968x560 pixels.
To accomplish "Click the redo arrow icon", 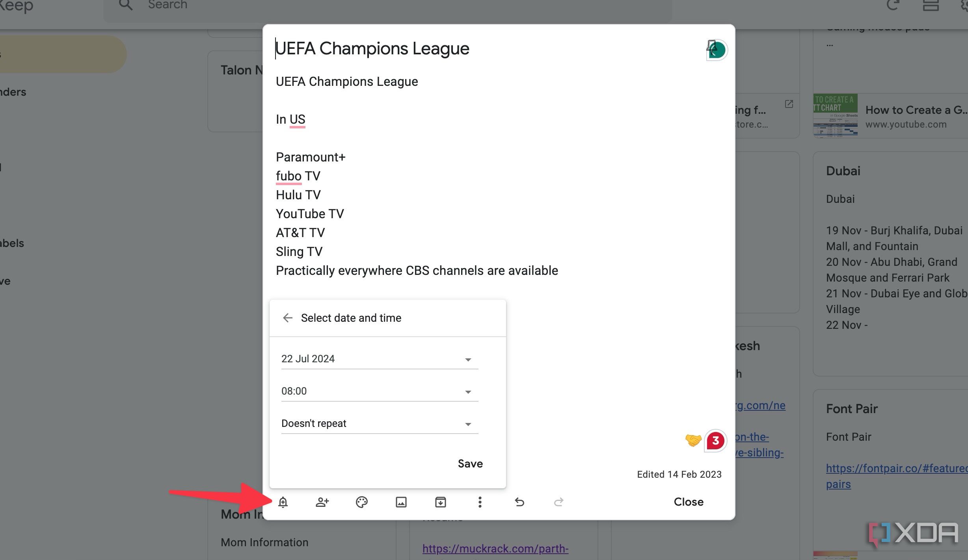I will click(x=559, y=501).
